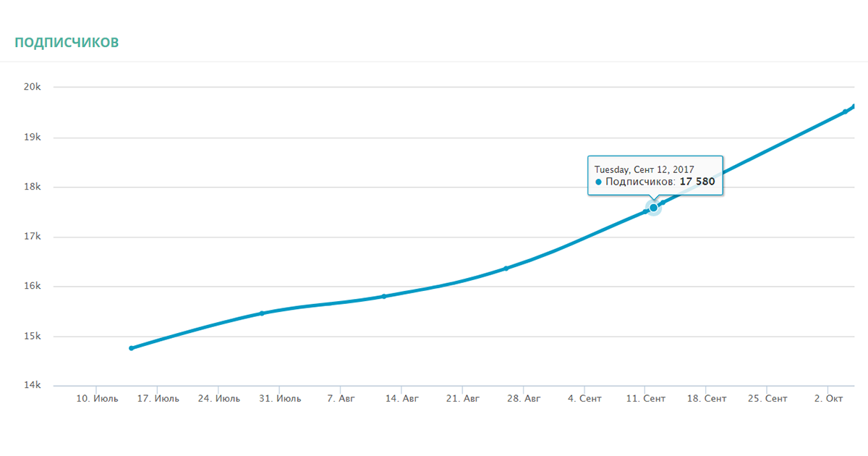
Task: Click the ПОДПИСЧИКОВ chart title
Action: pos(67,43)
